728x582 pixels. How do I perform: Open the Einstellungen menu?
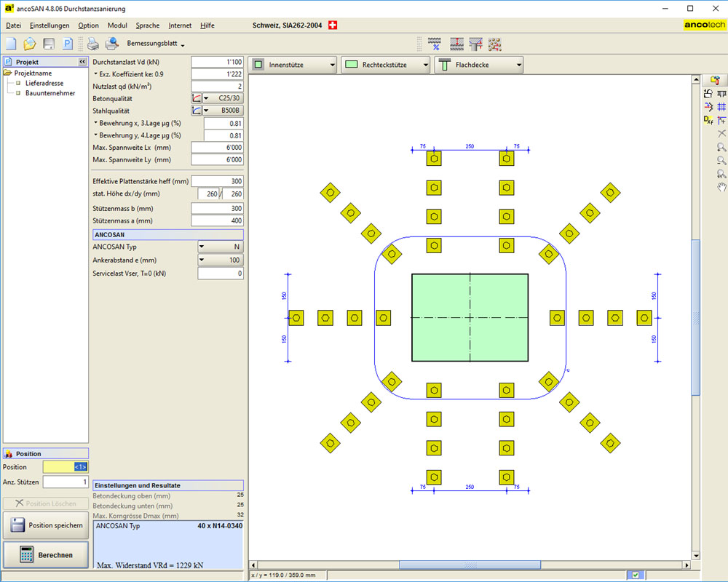click(50, 25)
